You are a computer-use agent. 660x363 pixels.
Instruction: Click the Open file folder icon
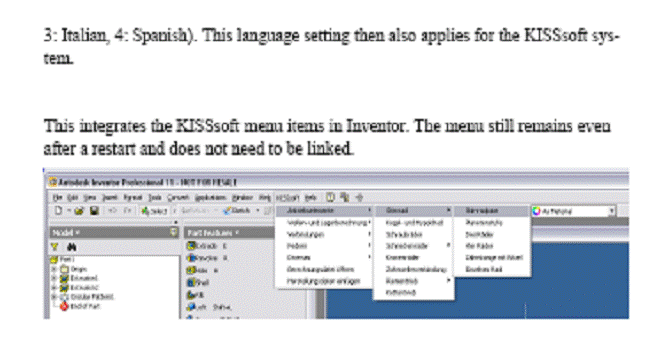tap(79, 211)
